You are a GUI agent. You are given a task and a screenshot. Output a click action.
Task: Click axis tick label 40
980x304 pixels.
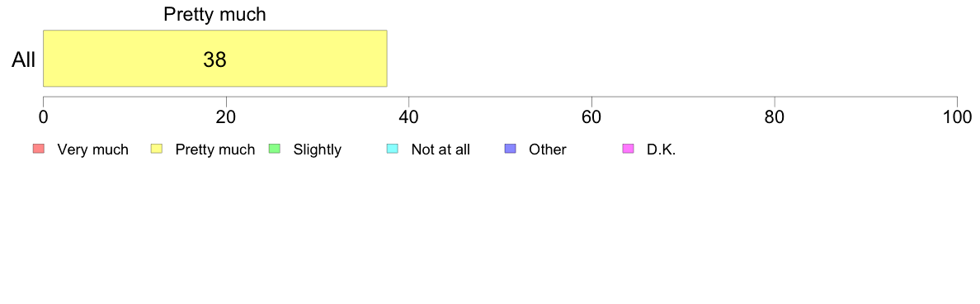coord(409,117)
